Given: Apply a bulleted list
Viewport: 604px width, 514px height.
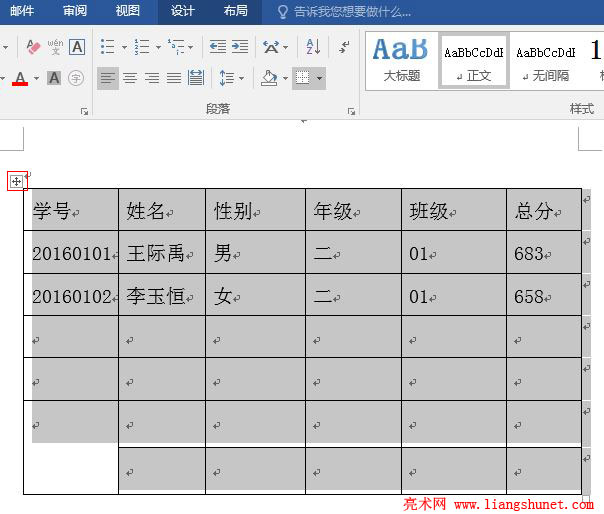Looking at the screenshot, I should tap(107, 47).
